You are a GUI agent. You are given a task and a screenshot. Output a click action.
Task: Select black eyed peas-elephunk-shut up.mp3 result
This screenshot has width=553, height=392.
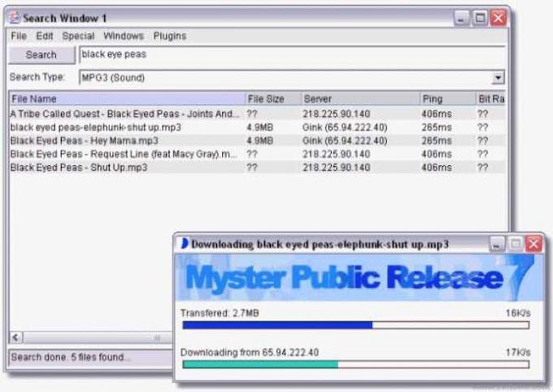(x=257, y=128)
